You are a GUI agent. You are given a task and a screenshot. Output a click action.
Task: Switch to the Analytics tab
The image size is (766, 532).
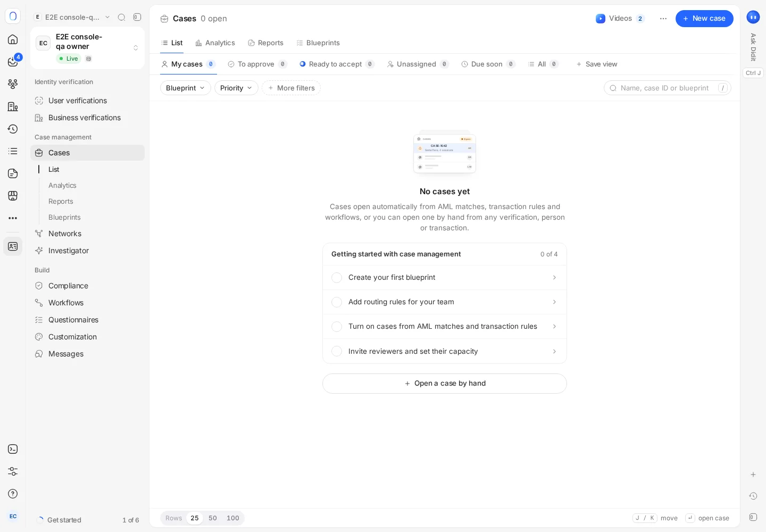pos(215,43)
